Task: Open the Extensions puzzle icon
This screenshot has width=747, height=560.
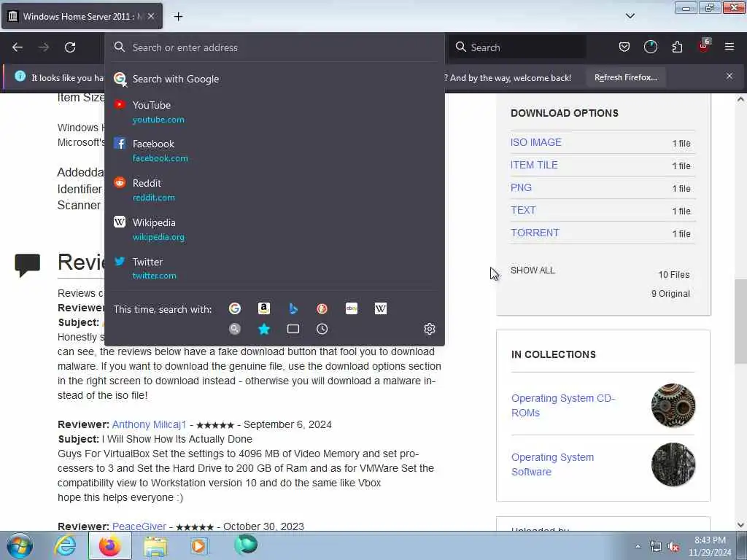Action: coord(677,47)
